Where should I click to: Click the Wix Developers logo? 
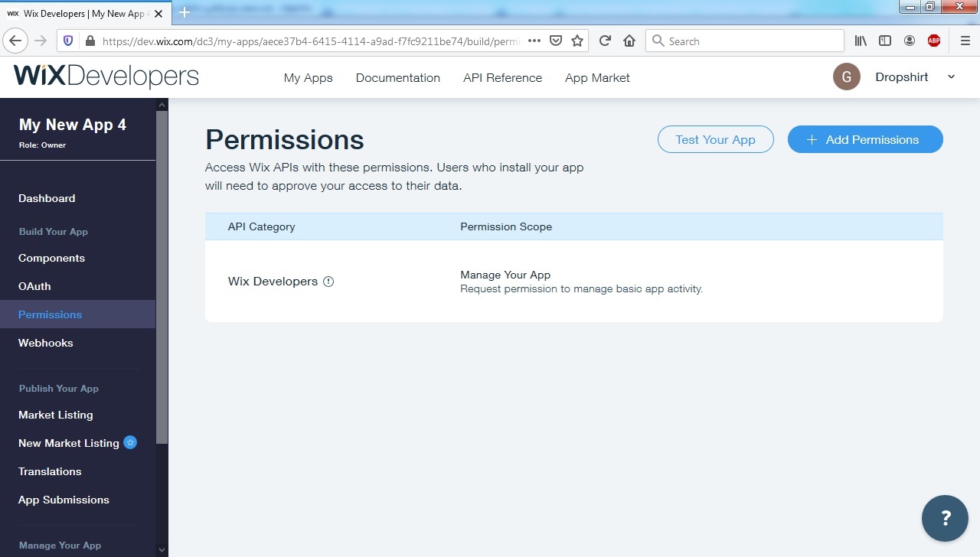click(106, 77)
